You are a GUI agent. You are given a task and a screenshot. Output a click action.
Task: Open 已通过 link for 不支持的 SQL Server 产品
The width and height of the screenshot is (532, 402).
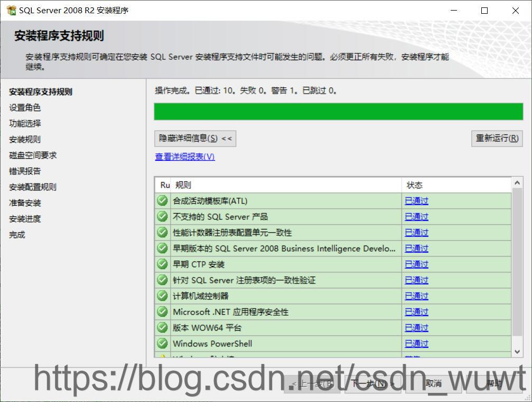(416, 217)
